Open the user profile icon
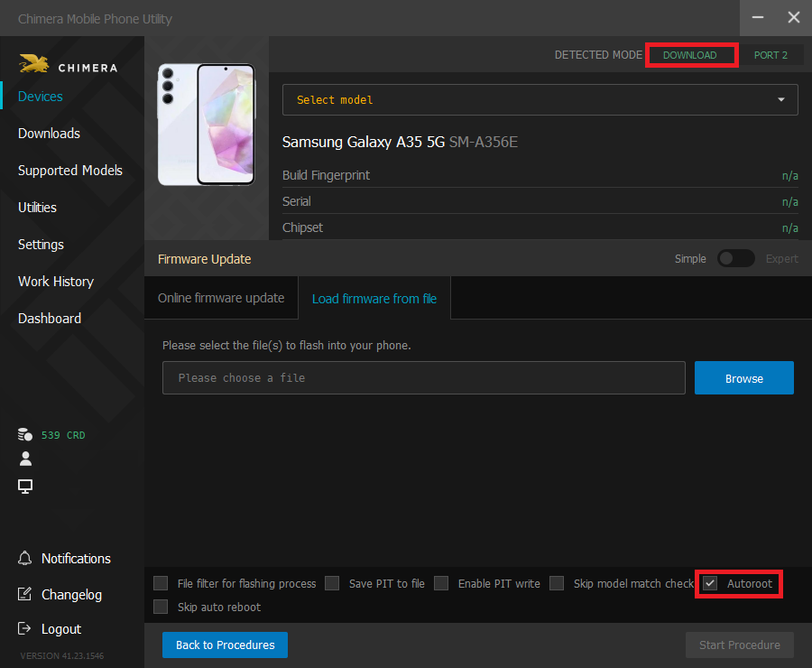The image size is (812, 668). coord(25,459)
